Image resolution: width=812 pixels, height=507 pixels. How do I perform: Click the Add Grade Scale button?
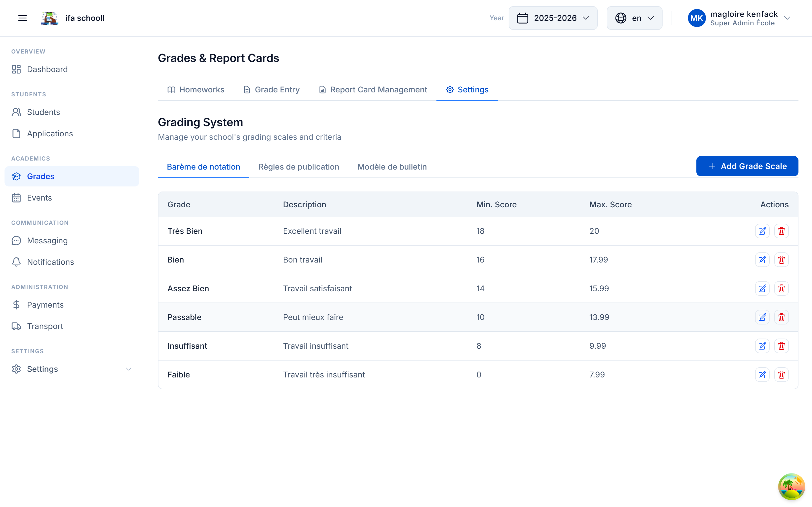coord(747,166)
